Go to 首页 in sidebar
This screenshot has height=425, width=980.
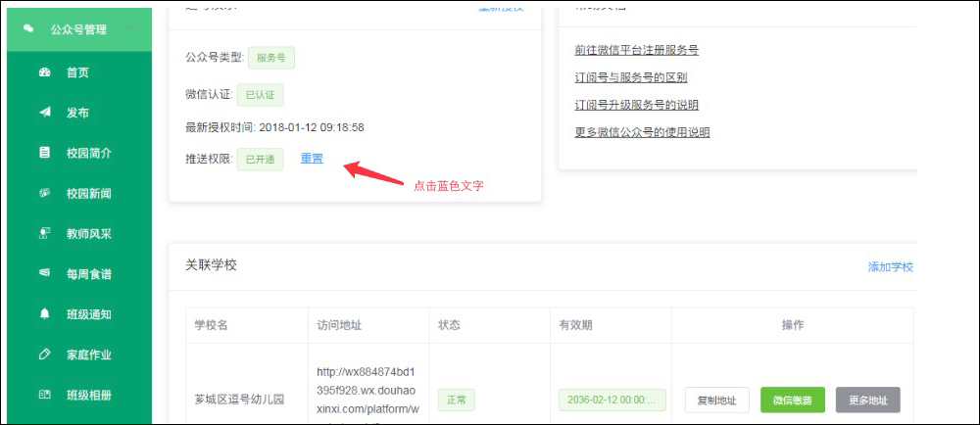[79, 72]
